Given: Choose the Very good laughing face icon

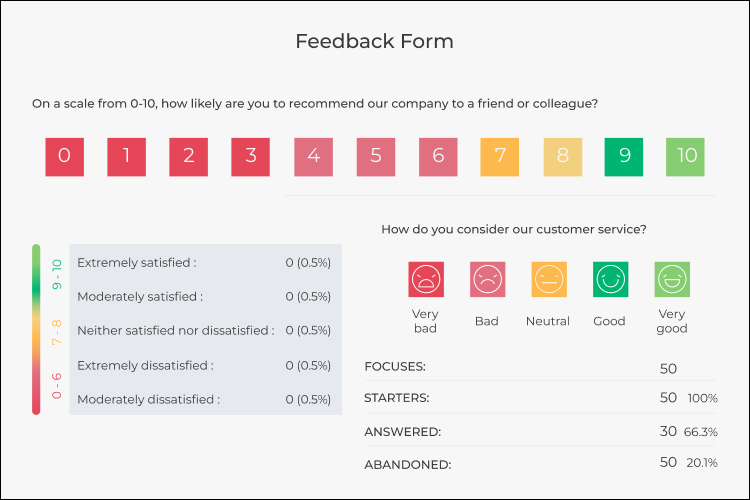Looking at the screenshot, I should 672,279.
